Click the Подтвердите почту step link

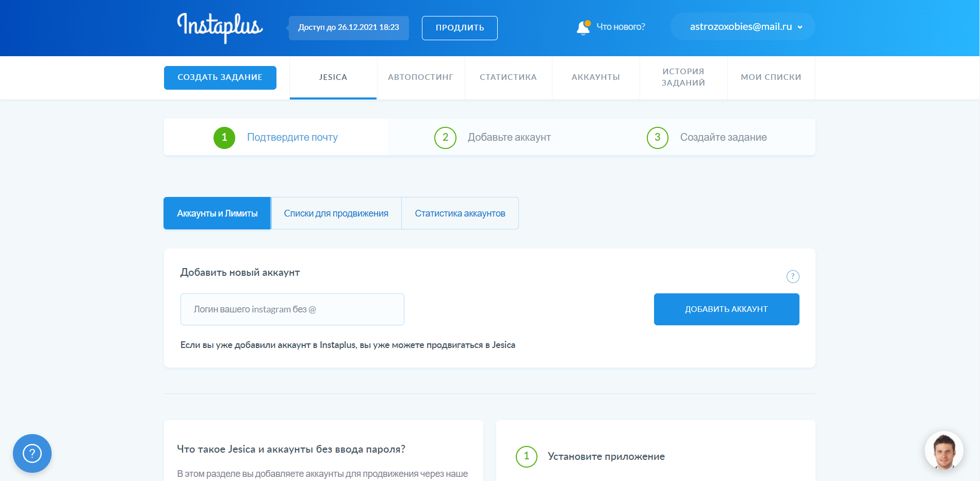tap(292, 137)
